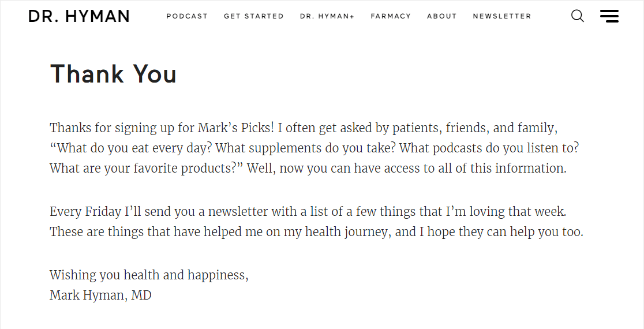644x329 pixels.
Task: Click the "What supplements do you take?" sentence
Action: pyautogui.click(x=306, y=148)
